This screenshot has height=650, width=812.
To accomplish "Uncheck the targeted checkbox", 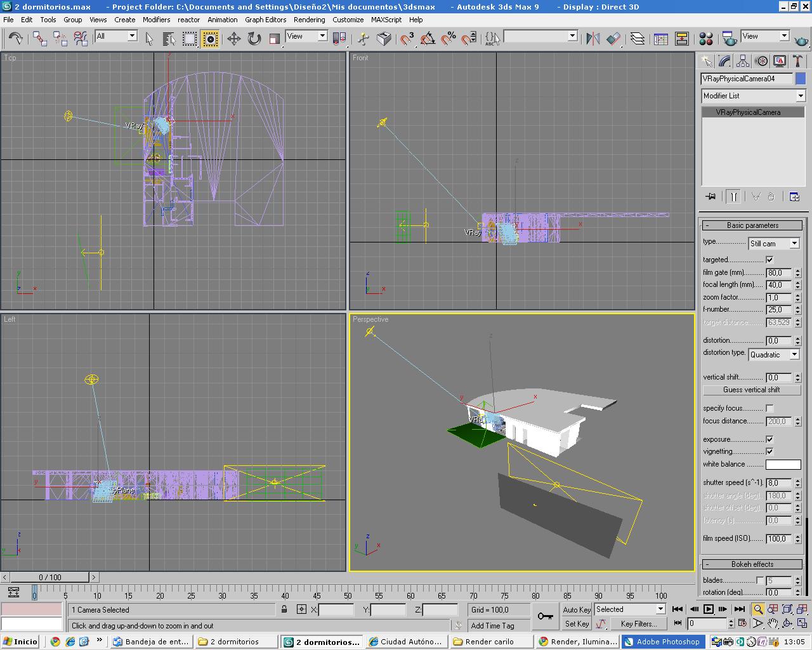I will click(x=769, y=260).
